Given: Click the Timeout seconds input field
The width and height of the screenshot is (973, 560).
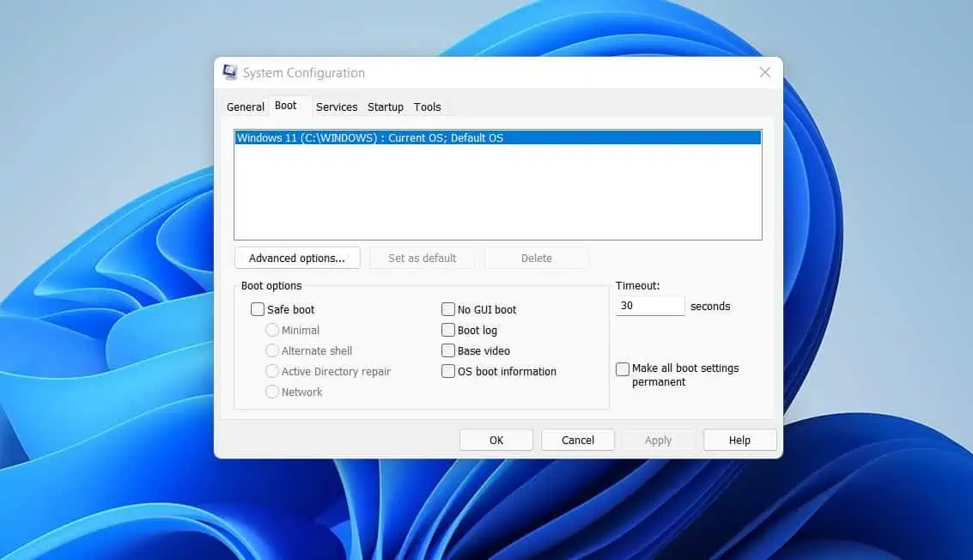Looking at the screenshot, I should tap(650, 306).
